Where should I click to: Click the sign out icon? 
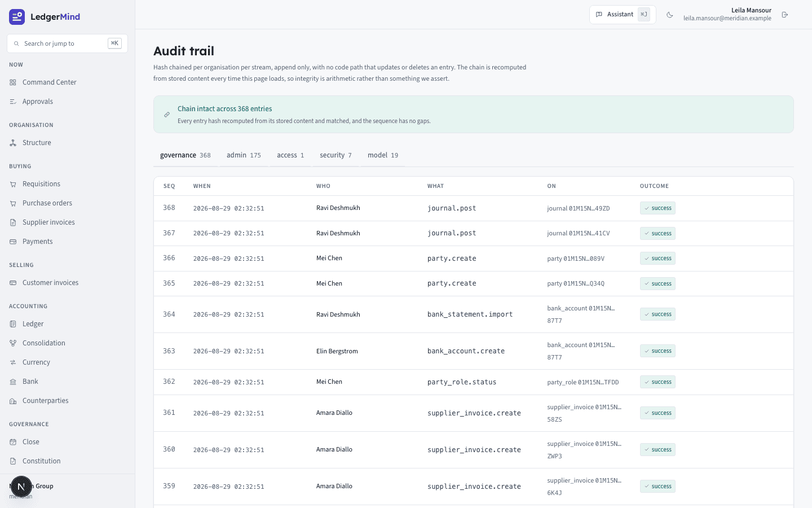785,15
